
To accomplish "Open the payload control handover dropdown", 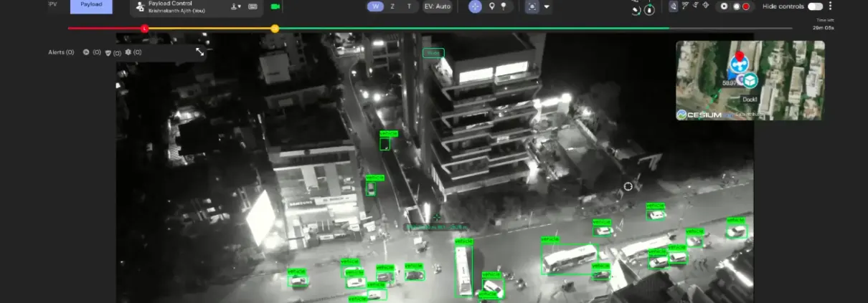I will coord(236,6).
